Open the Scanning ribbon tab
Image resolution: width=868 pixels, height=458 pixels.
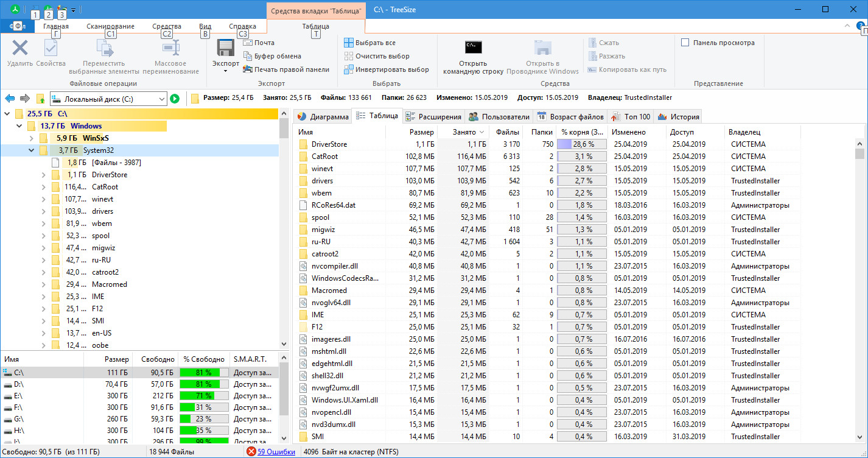[110, 26]
